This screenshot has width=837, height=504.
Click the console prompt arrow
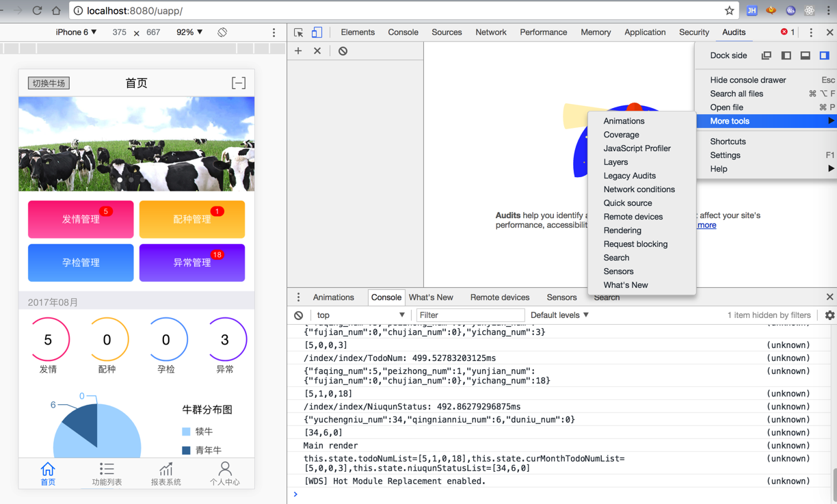pos(295,494)
